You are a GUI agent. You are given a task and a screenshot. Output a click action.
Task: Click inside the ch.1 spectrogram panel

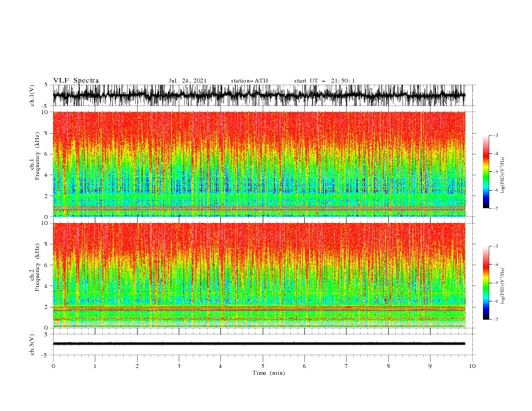pos(259,164)
